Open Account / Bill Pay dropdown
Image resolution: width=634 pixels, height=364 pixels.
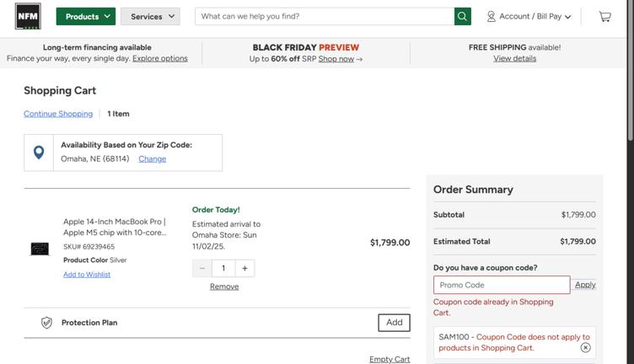529,17
